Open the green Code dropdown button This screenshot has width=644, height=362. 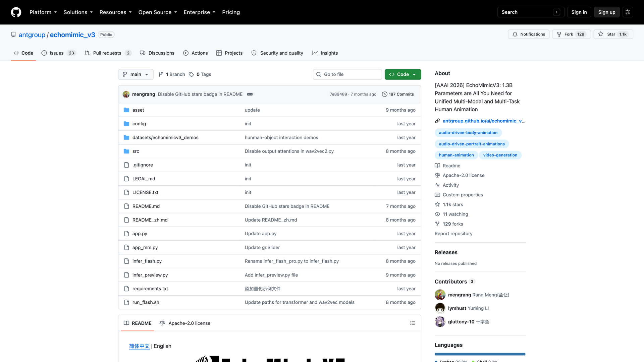point(403,74)
